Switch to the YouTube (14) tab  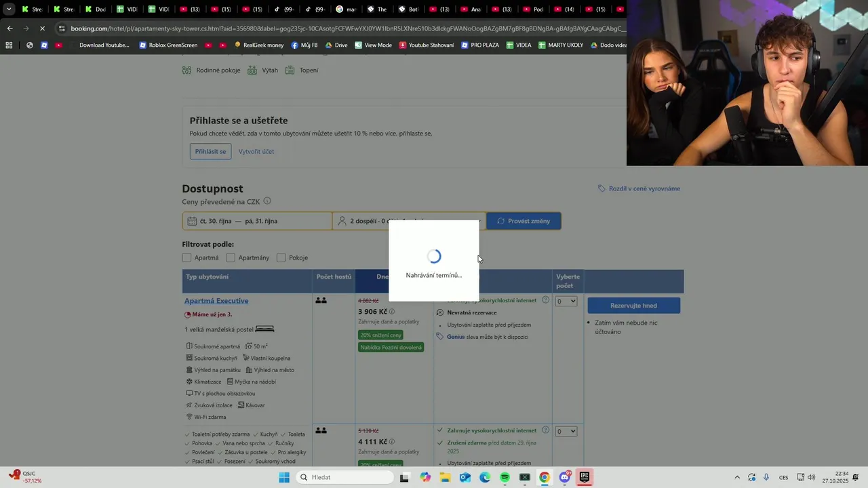tap(564, 9)
